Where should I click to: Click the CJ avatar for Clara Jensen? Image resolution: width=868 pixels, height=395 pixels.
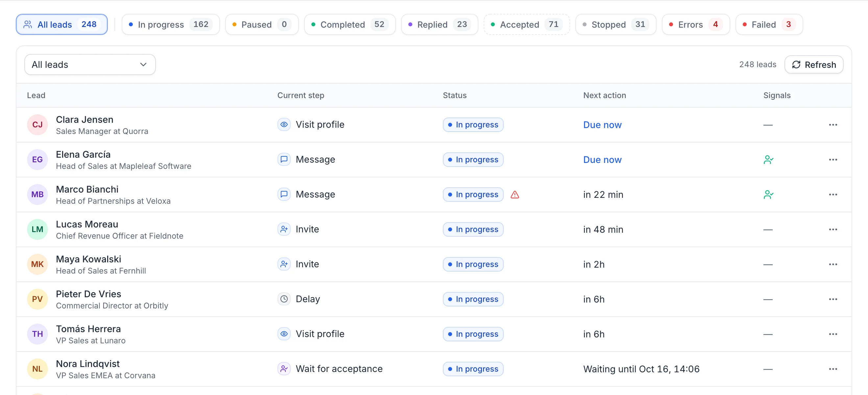[x=37, y=124]
